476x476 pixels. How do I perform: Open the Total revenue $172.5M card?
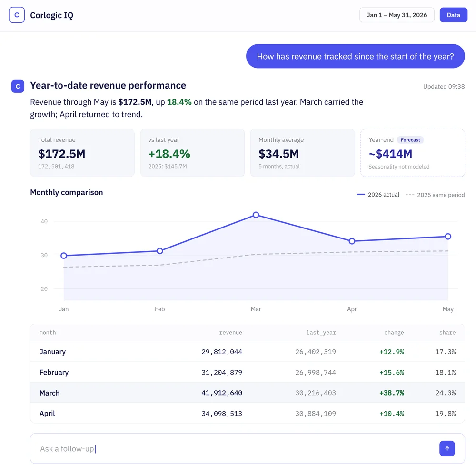click(82, 153)
